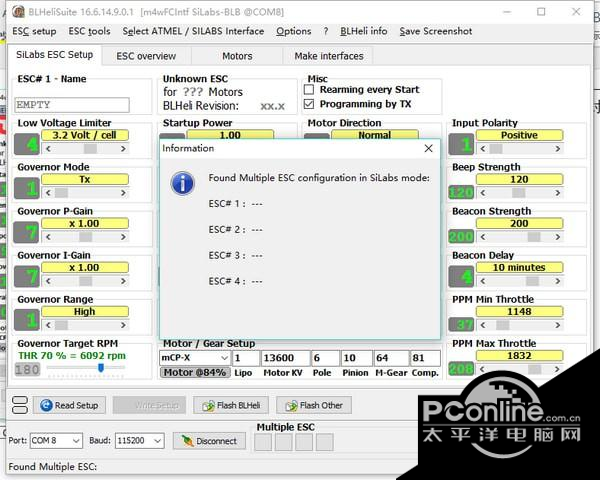Click the Flash BLHeli button

(231, 405)
